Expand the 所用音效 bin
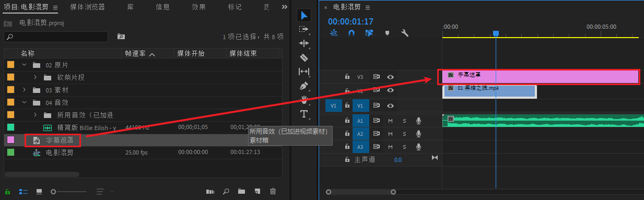Image resolution: width=644 pixels, height=200 pixels. [36, 115]
